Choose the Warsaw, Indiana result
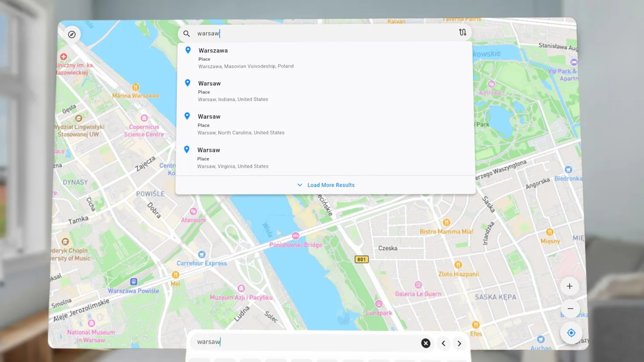This screenshot has width=644, height=362. click(233, 91)
